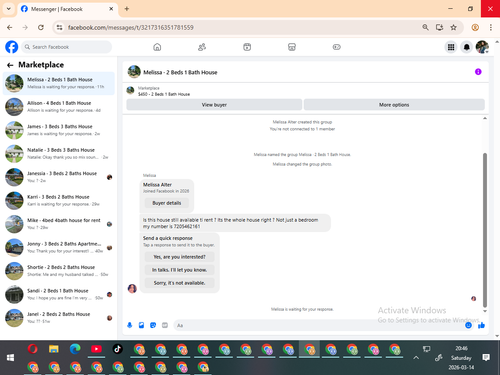The height and width of the screenshot is (375, 500).
Task: Open Mike - 4bed 4bath house for rent chat
Action: pos(59,224)
